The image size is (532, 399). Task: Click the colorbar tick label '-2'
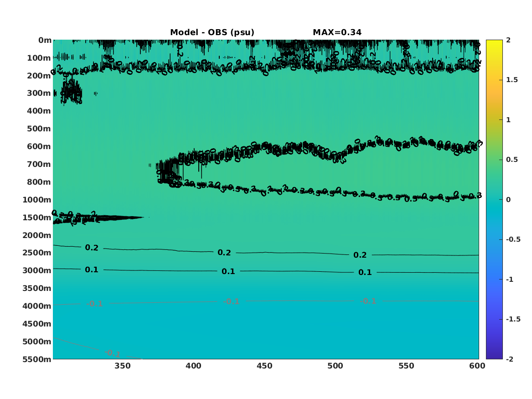pos(510,359)
